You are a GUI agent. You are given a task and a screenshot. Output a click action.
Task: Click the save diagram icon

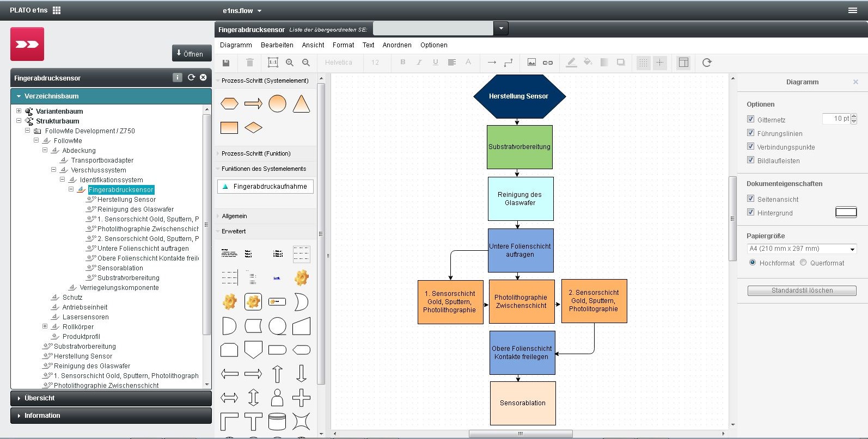(x=226, y=63)
